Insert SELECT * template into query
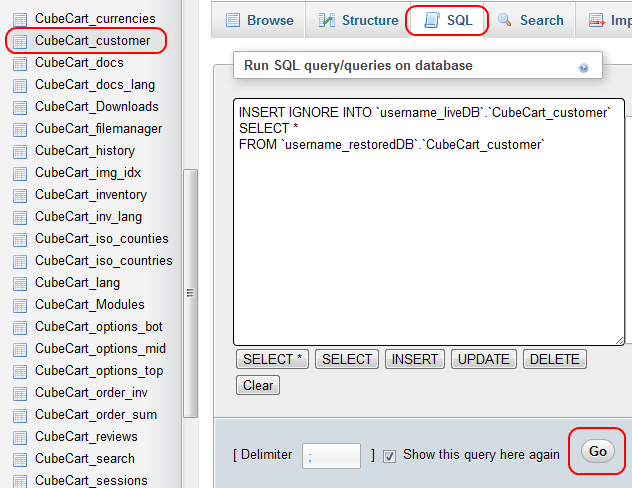Viewport: 632px width, 488px height. pyautogui.click(x=272, y=359)
